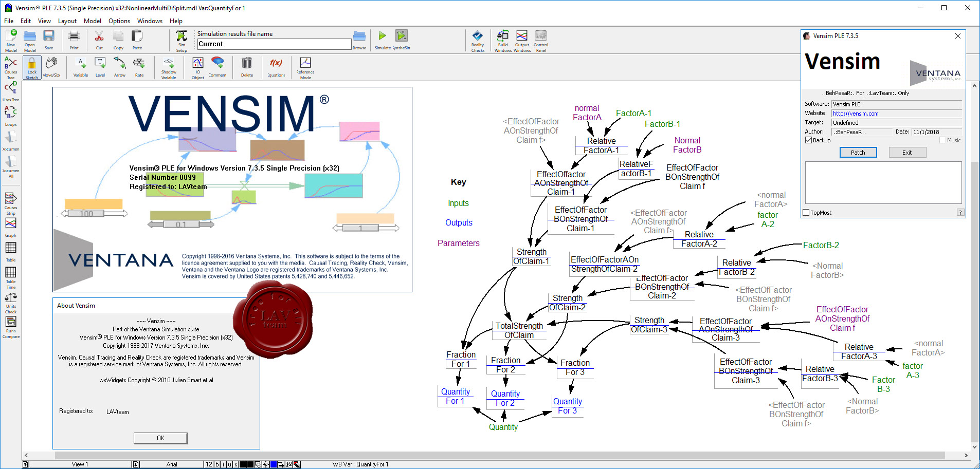The width and height of the screenshot is (980, 469).
Task: Click the Simulation results file name field
Action: [274, 44]
